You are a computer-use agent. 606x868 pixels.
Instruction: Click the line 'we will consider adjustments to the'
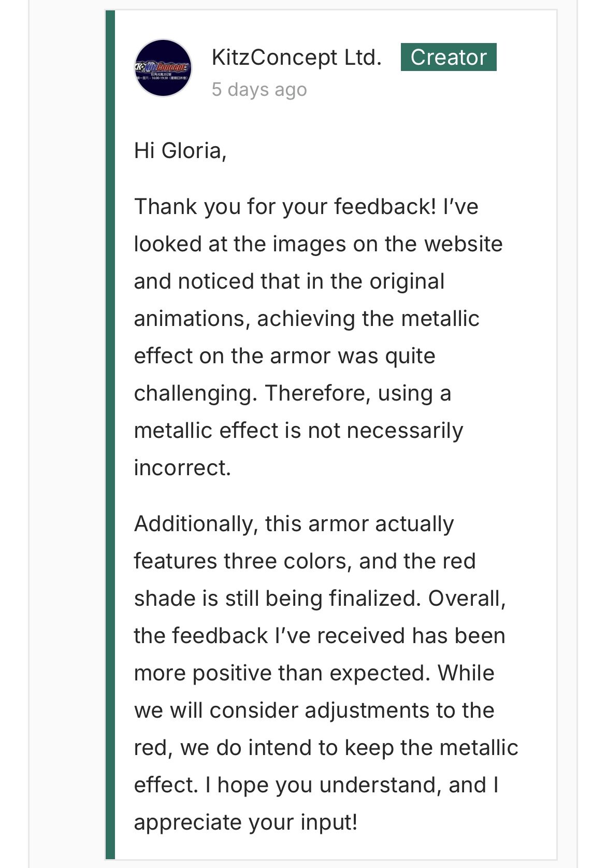click(314, 710)
